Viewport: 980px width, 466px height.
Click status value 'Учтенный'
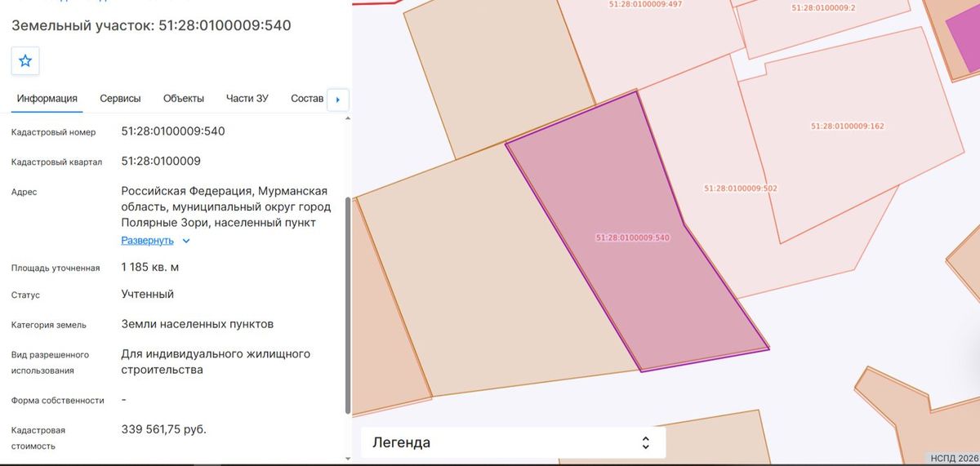[x=147, y=294]
